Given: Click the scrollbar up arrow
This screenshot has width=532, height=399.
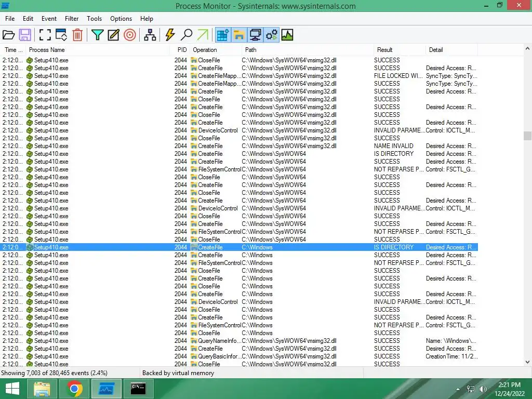Looking at the screenshot, I should [527, 48].
